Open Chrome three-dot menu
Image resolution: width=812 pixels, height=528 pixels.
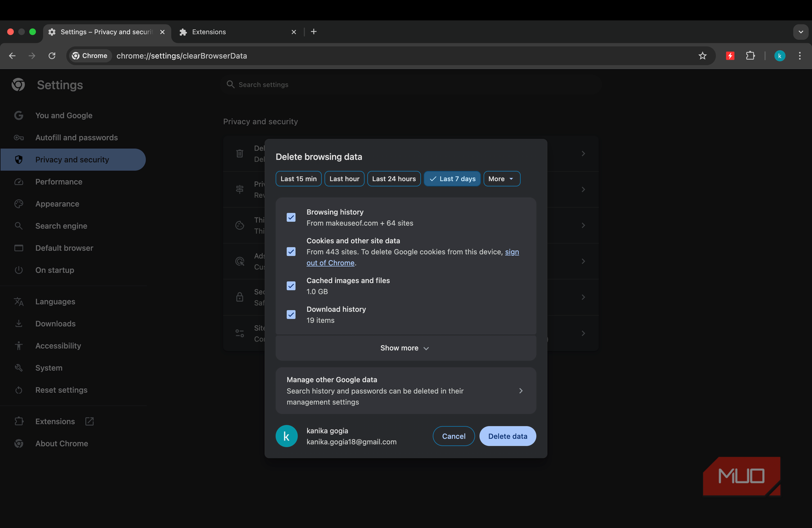(x=800, y=56)
